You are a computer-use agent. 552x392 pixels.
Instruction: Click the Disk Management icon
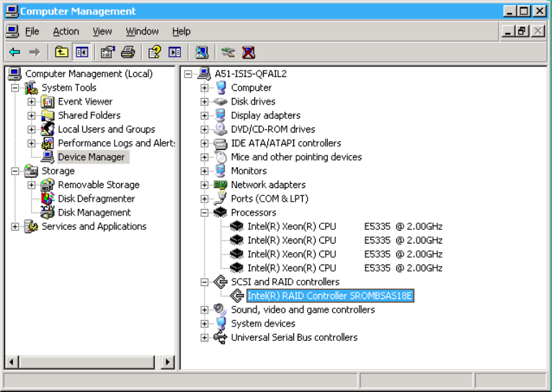pos(47,213)
